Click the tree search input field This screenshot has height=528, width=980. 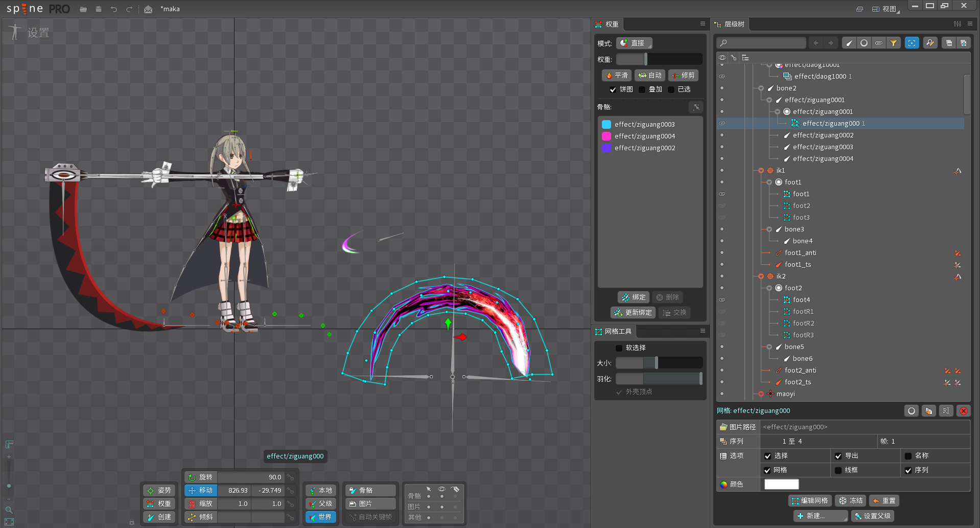pos(761,43)
